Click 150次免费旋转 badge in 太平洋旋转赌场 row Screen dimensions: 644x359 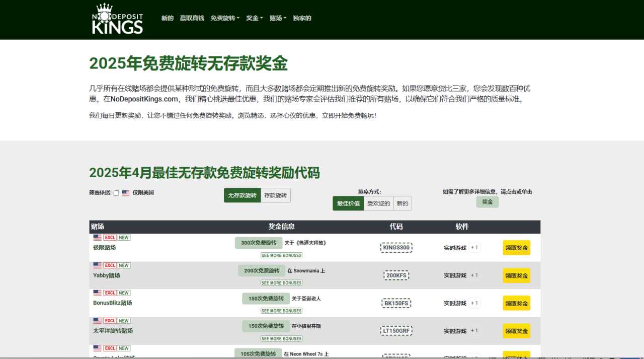pos(266,326)
